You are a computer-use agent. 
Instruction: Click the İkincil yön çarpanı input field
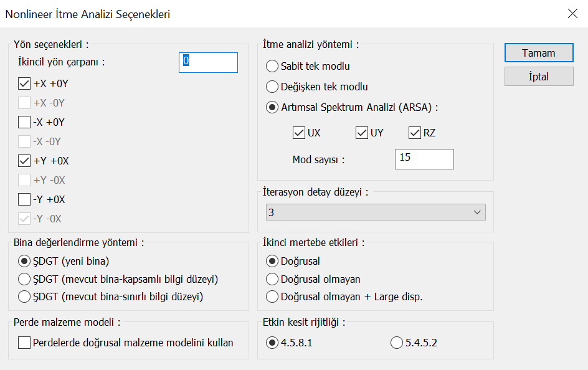(x=208, y=62)
